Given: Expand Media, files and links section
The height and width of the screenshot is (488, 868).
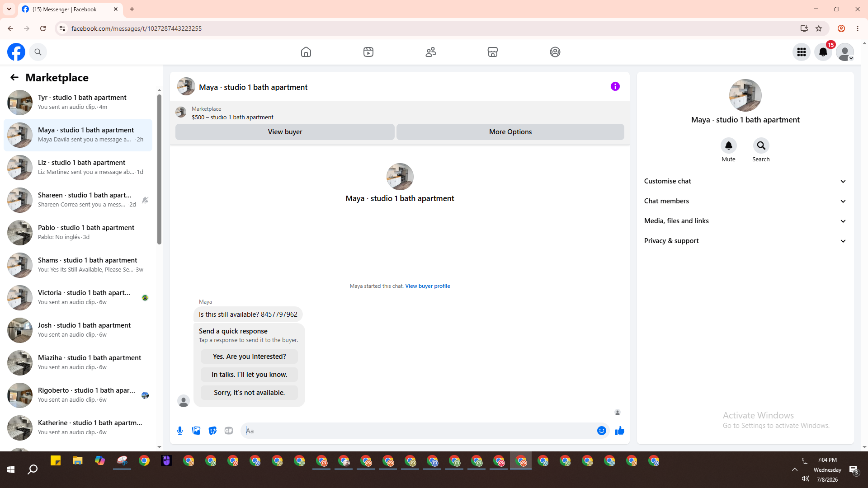Looking at the screenshot, I should [x=745, y=221].
